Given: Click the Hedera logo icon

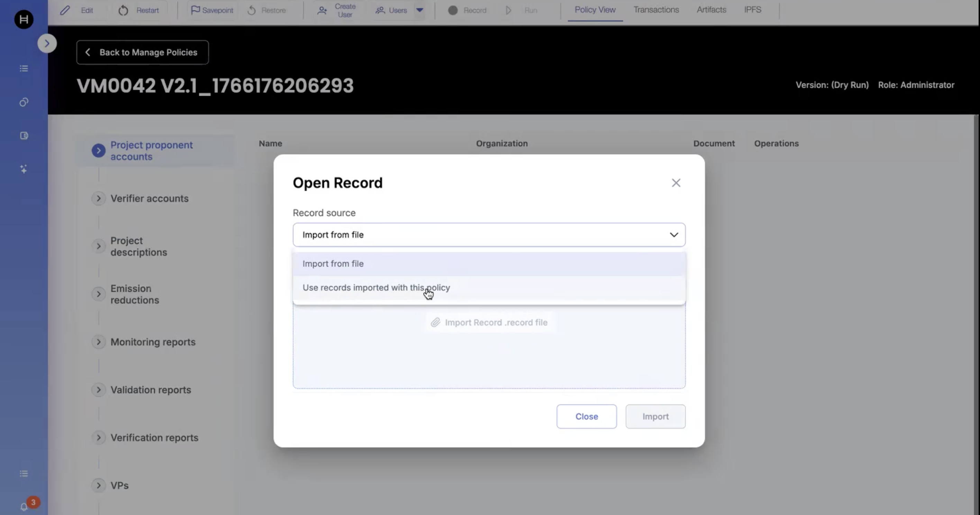Looking at the screenshot, I should click(x=24, y=19).
